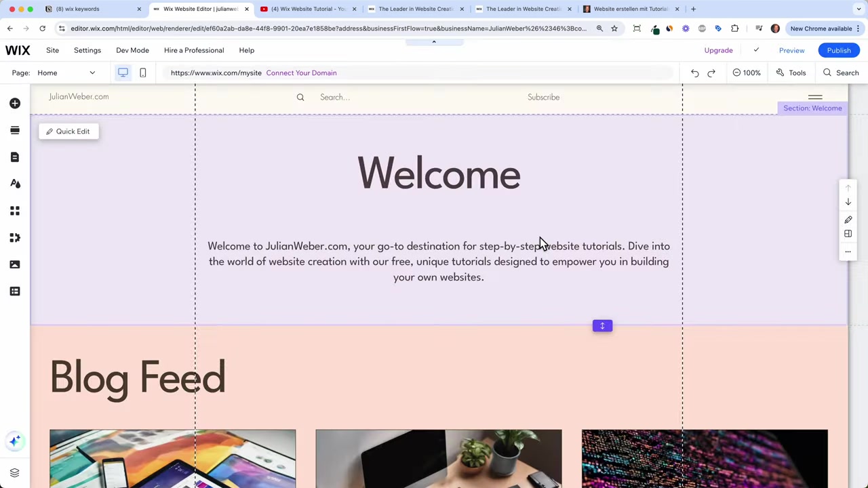Open CMS table icon in sidebar
The height and width of the screenshot is (488, 868).
[x=15, y=291]
